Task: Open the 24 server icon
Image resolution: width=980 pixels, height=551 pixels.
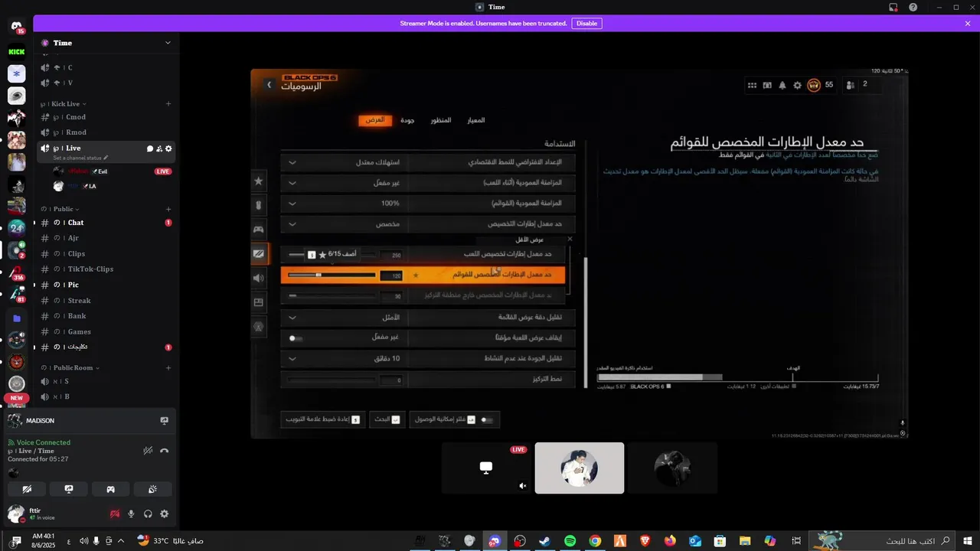Action: tap(16, 227)
